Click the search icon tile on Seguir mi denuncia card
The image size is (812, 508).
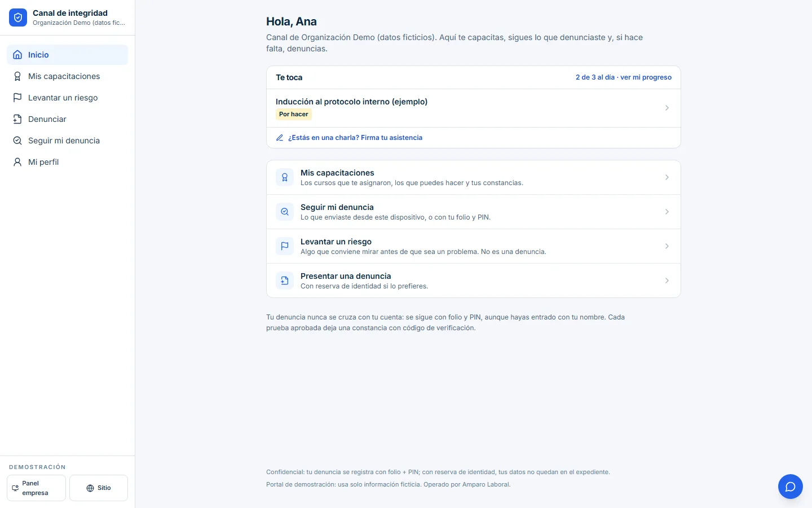coord(285,212)
